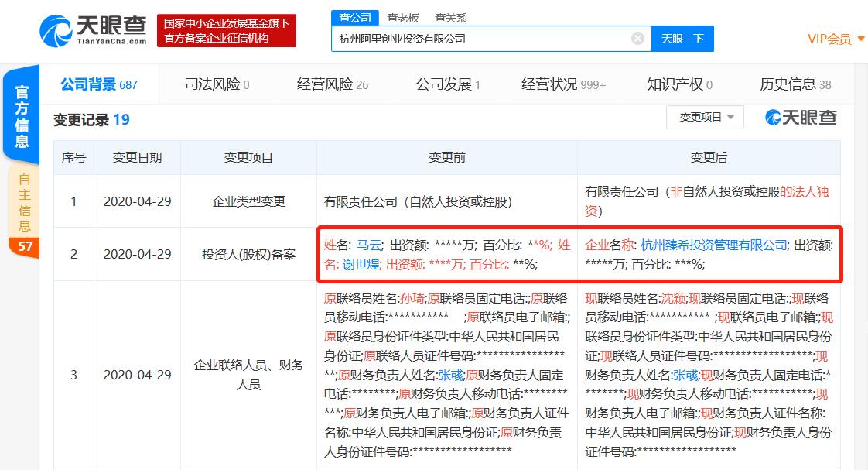Click the 谢世煌 investor name link

(361, 264)
